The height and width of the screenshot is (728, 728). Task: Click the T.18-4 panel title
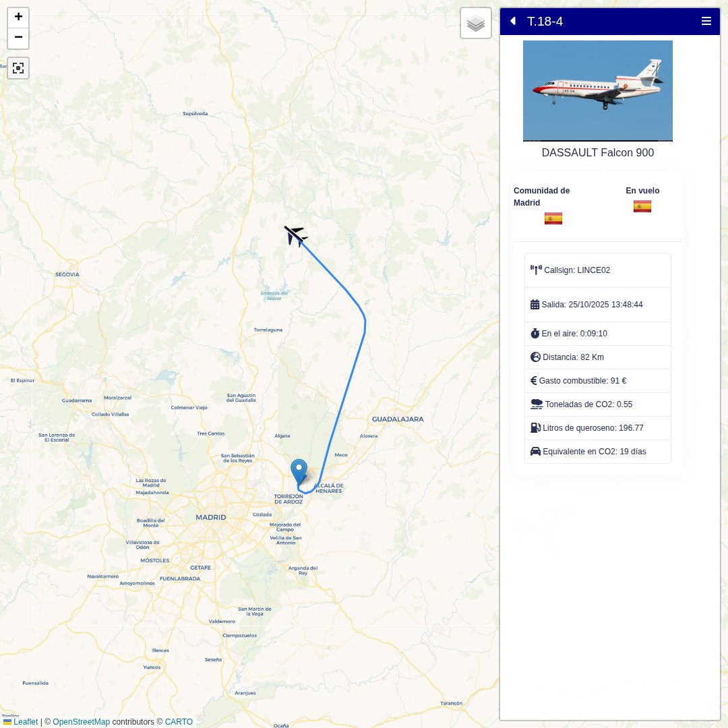[545, 22]
